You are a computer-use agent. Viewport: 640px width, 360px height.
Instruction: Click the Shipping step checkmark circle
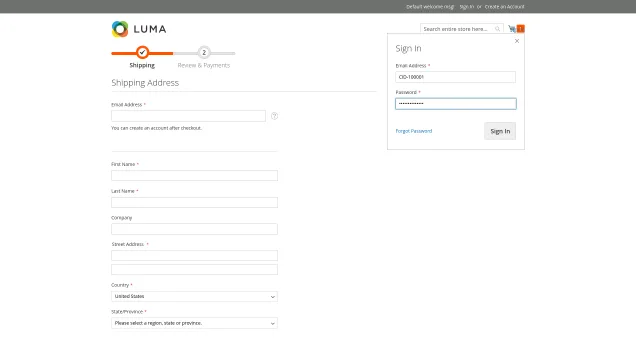[x=142, y=52]
